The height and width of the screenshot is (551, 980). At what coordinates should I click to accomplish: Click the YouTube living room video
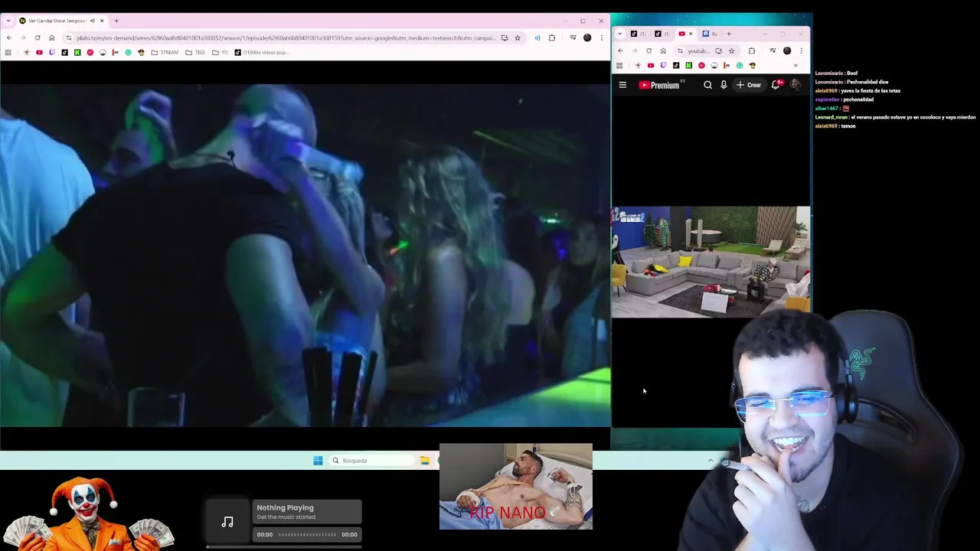tap(710, 261)
